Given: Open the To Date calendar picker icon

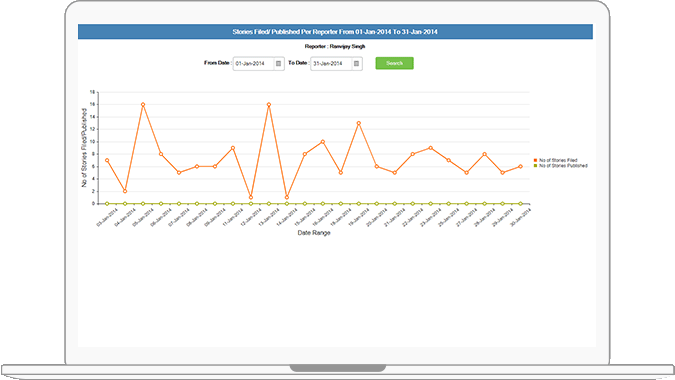Looking at the screenshot, I should tap(356, 64).
